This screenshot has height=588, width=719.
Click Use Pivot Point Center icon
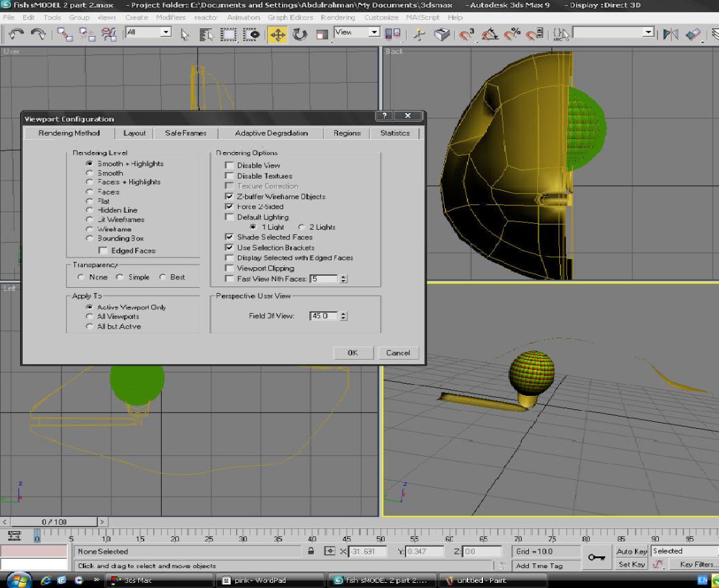click(x=392, y=34)
